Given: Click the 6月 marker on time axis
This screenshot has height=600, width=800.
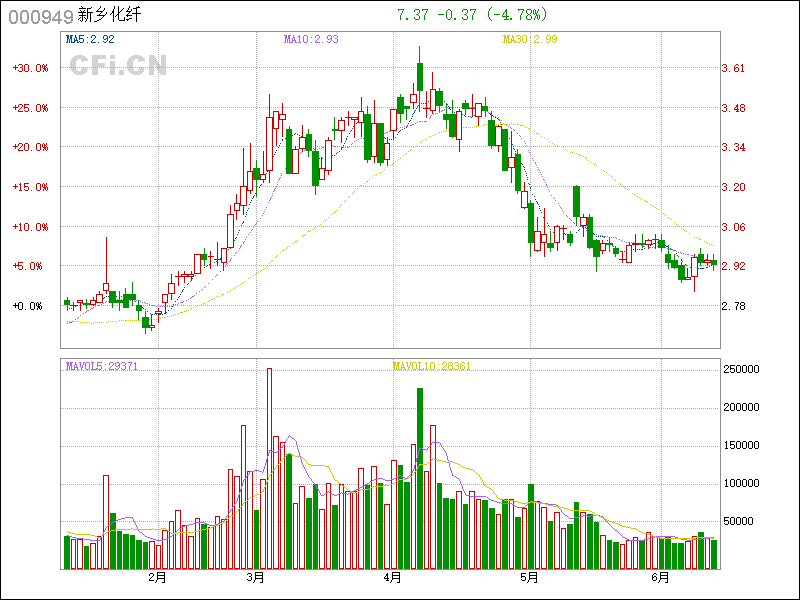Looking at the screenshot, I should (660, 578).
